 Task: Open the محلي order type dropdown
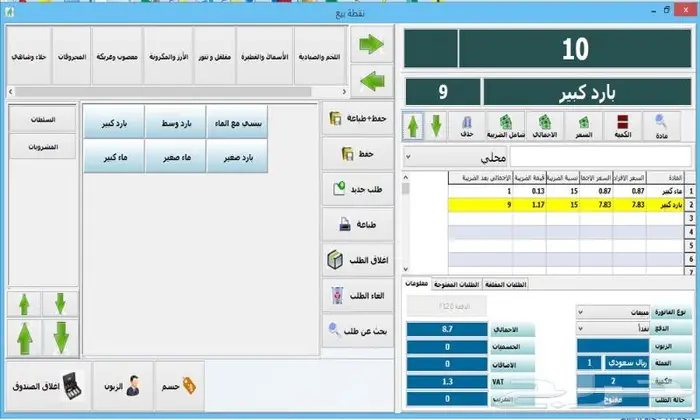coord(455,157)
